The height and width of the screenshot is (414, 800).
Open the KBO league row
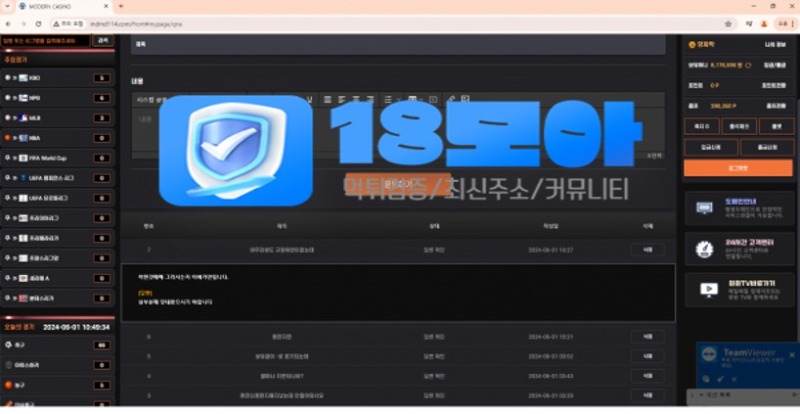[57, 78]
